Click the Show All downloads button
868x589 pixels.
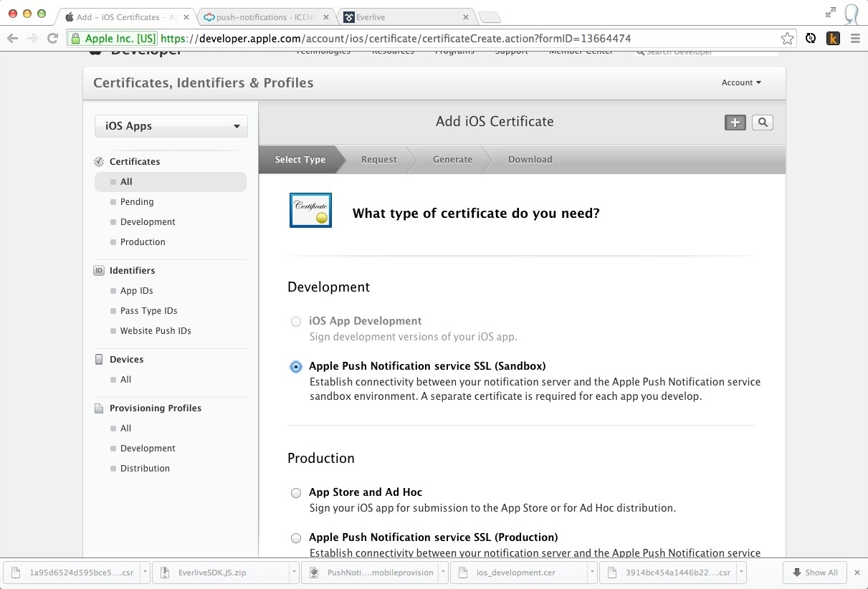(x=815, y=573)
